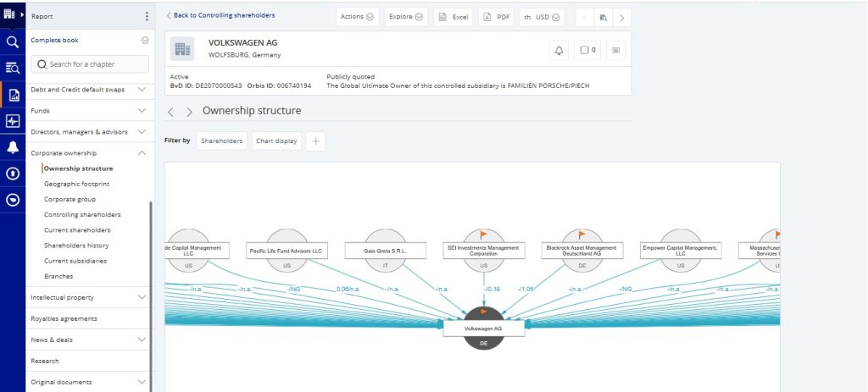
Task: Open the Explore dropdown
Action: [406, 17]
